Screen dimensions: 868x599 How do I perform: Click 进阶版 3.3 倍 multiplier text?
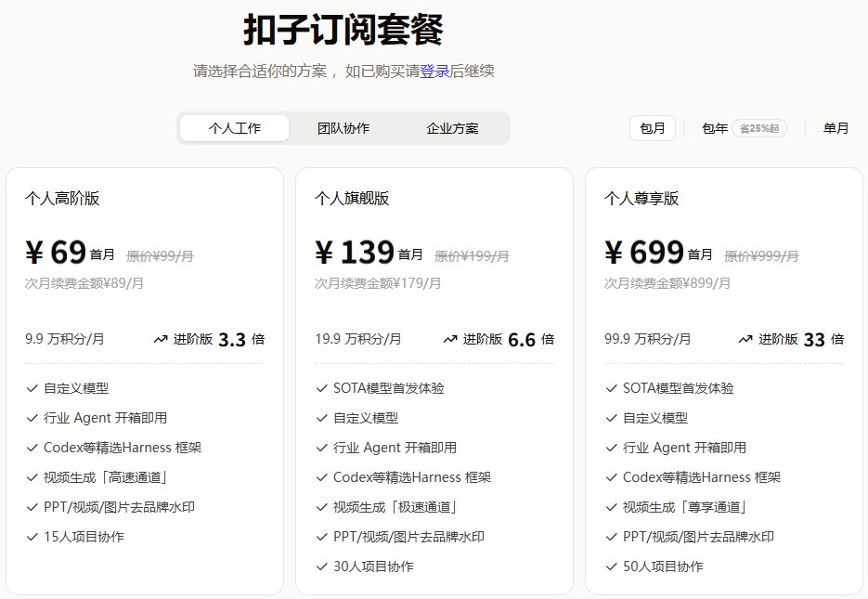pyautogui.click(x=219, y=339)
